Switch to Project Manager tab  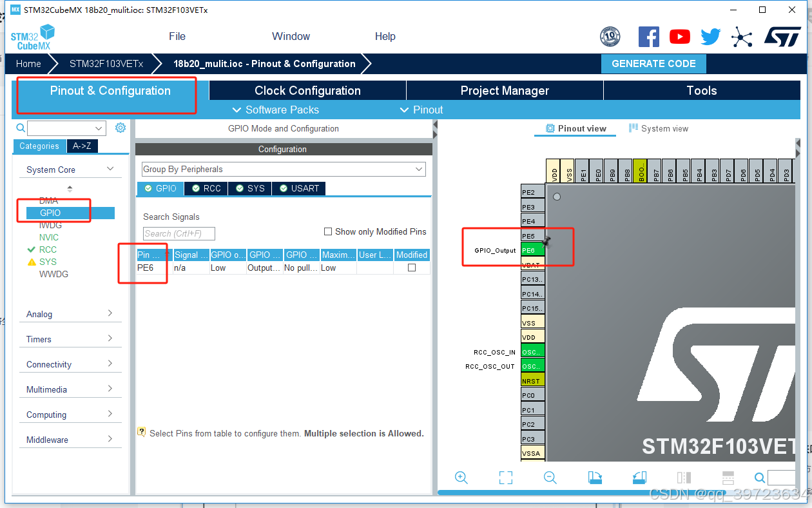(505, 90)
